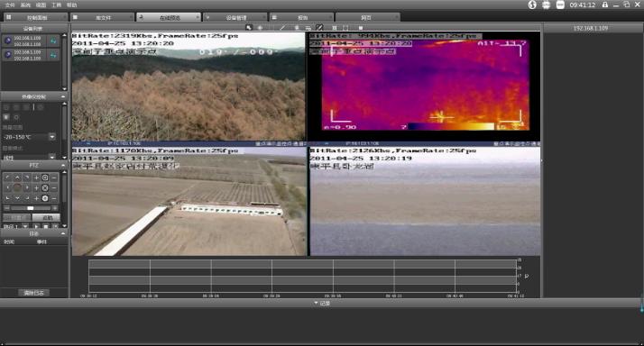Click the button at bottom of log panel
The height and width of the screenshot is (346, 644).
pos(33,293)
